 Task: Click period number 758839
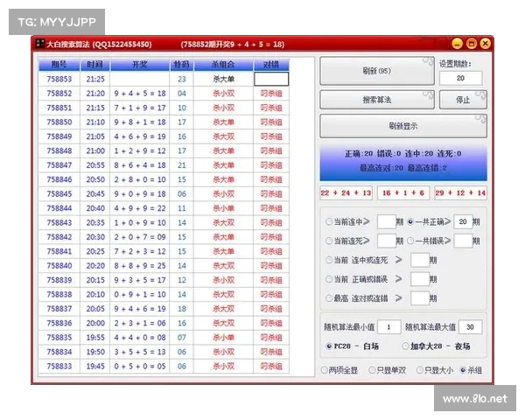click(x=59, y=280)
